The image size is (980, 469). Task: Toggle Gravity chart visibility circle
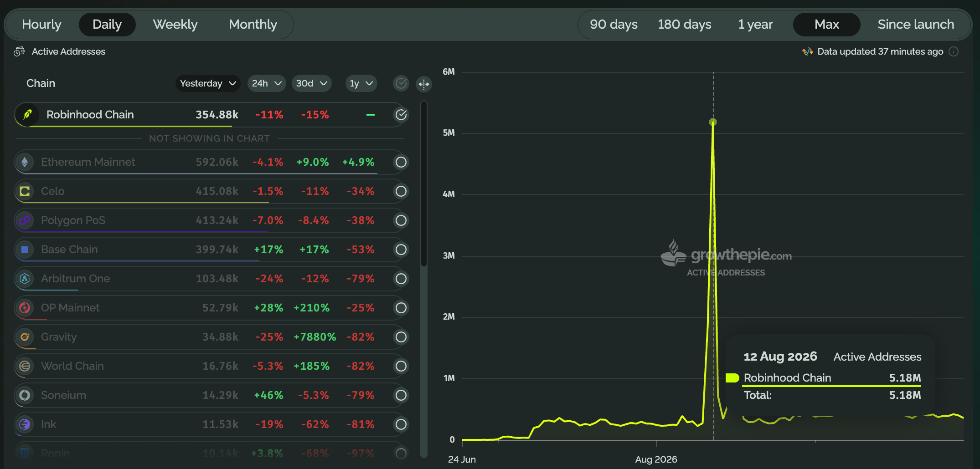click(x=401, y=337)
